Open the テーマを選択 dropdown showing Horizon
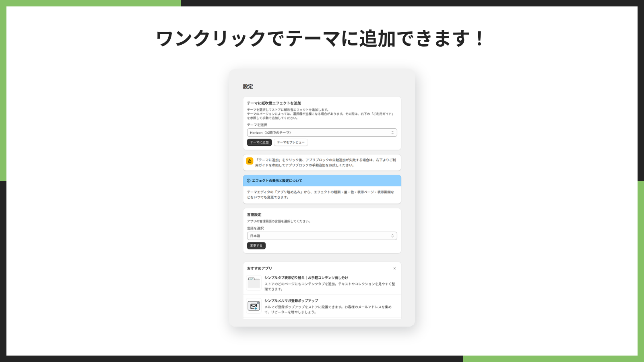The image size is (644, 362). pos(322,133)
